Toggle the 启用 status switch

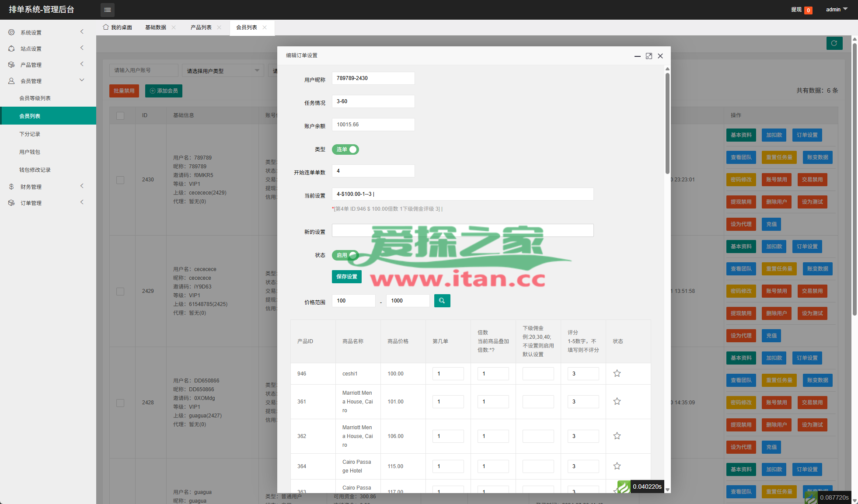coord(345,255)
